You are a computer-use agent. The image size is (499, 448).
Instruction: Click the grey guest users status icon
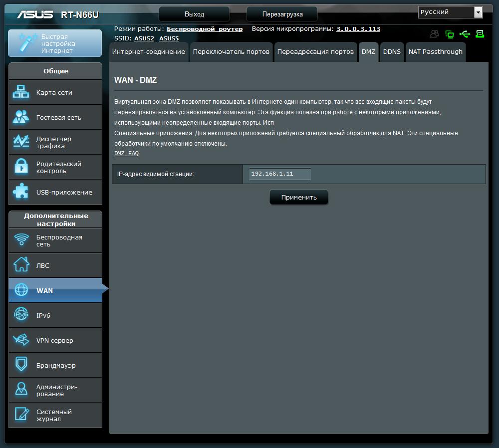click(435, 34)
